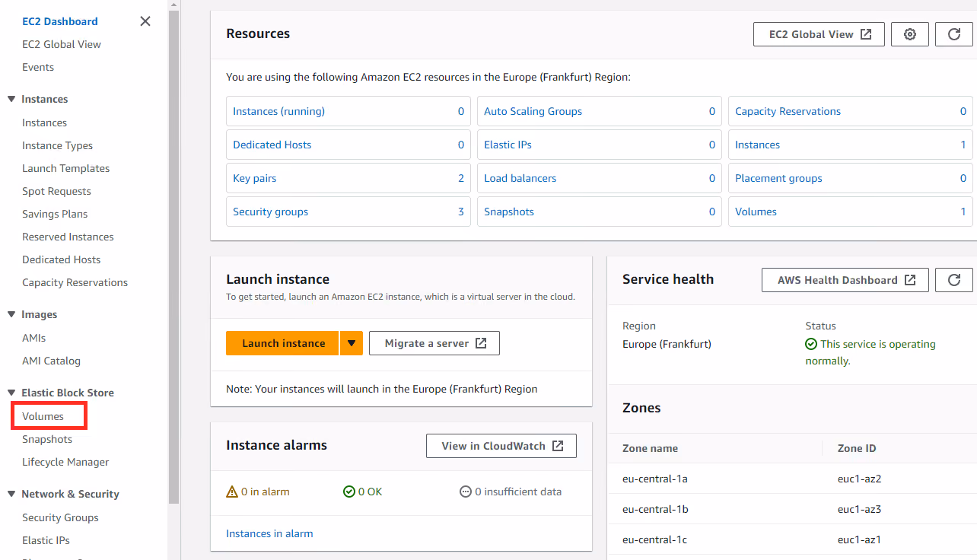This screenshot has width=977, height=560.
Task: Collapse the Instances sidebar section
Action: click(11, 99)
